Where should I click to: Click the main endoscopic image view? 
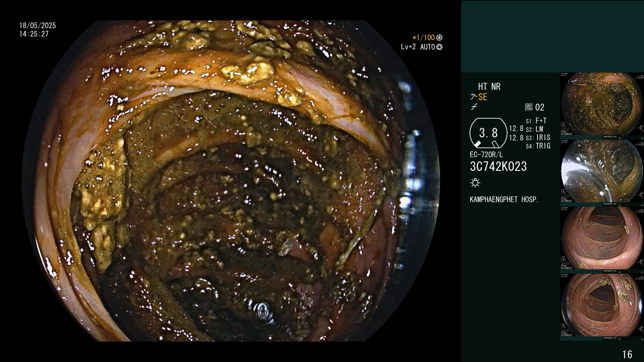coord(231,181)
